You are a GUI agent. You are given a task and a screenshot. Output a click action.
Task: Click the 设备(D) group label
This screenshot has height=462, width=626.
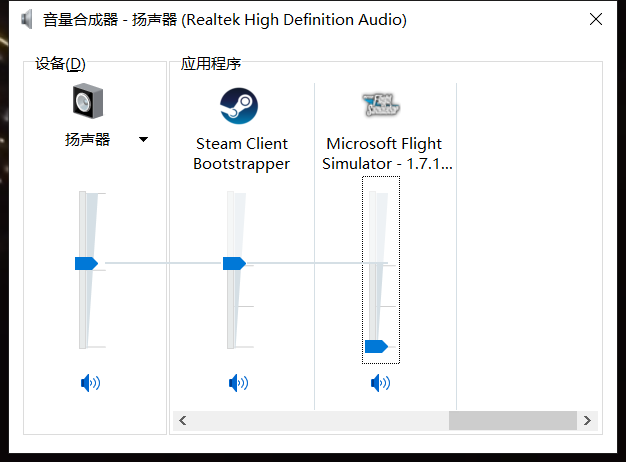60,64
